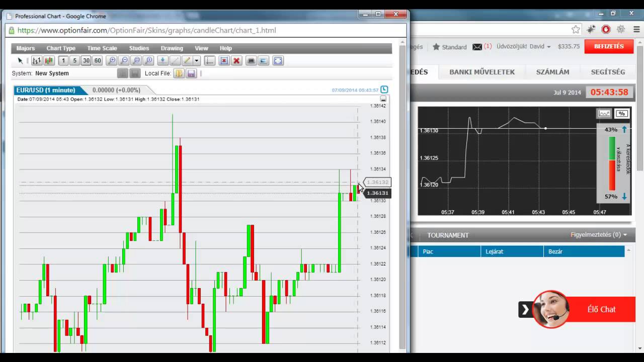Click the Standard account level star

coord(436,47)
